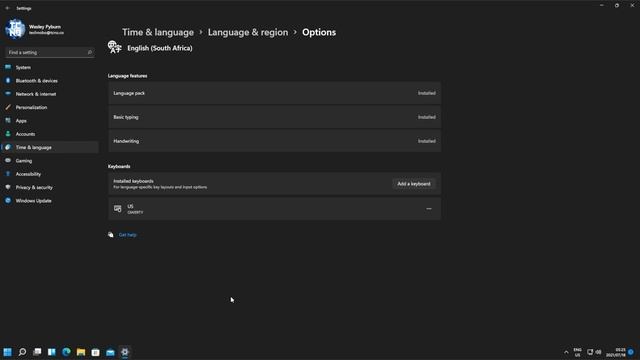Open the Widgets panel from the taskbar
Image resolution: width=640 pixels, height=360 pixels.
[x=52, y=352]
